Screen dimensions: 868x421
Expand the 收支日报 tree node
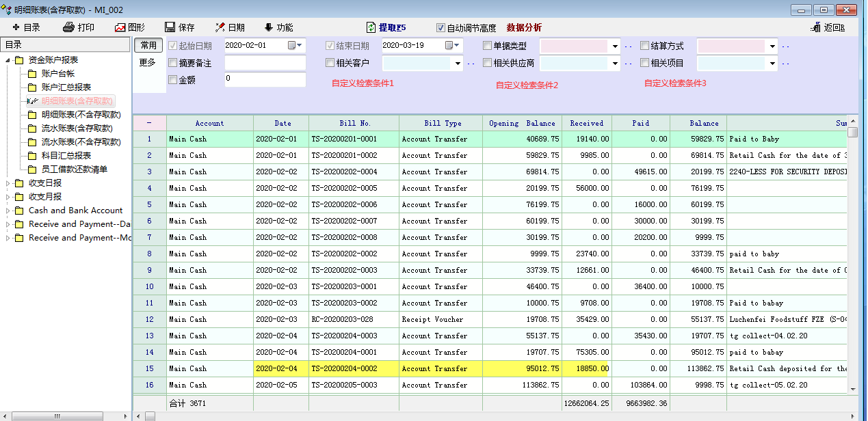(8, 183)
